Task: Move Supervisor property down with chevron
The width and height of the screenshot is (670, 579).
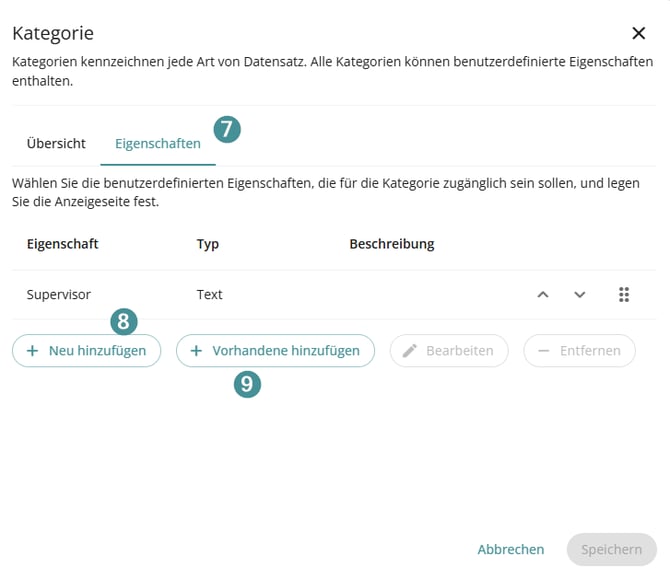Action: pyautogui.click(x=579, y=294)
